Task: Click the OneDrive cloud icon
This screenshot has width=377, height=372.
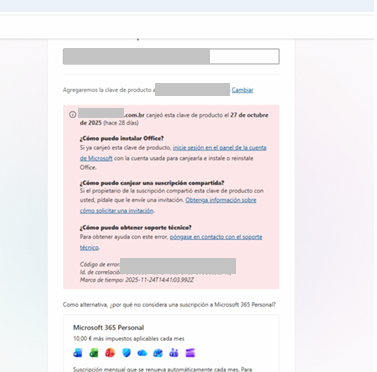Action: [x=142, y=353]
